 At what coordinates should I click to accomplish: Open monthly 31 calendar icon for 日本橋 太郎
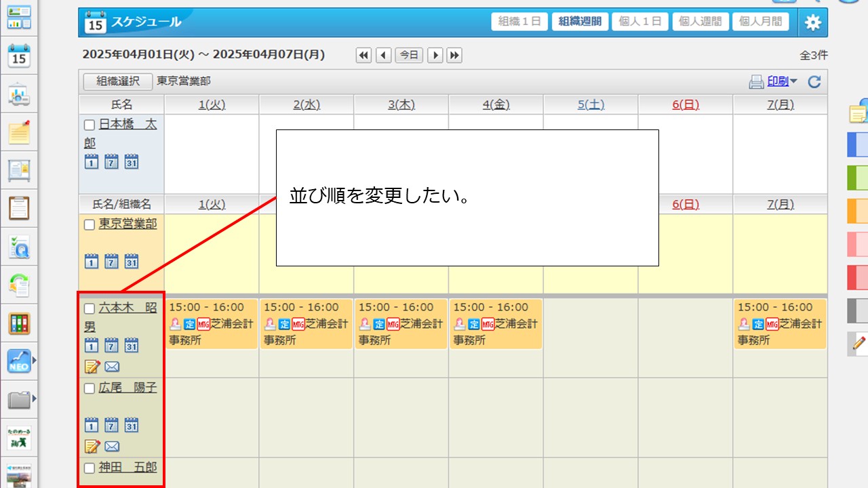(x=132, y=161)
